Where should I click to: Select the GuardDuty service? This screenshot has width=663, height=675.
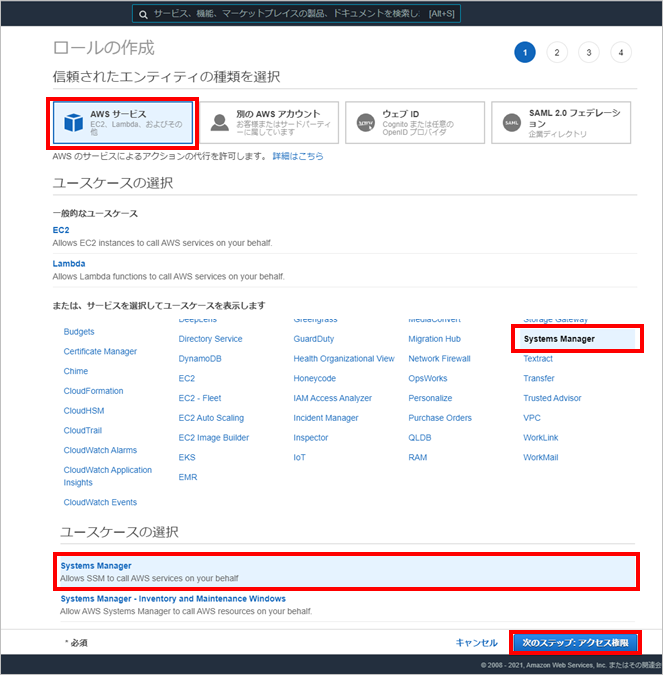coord(314,339)
